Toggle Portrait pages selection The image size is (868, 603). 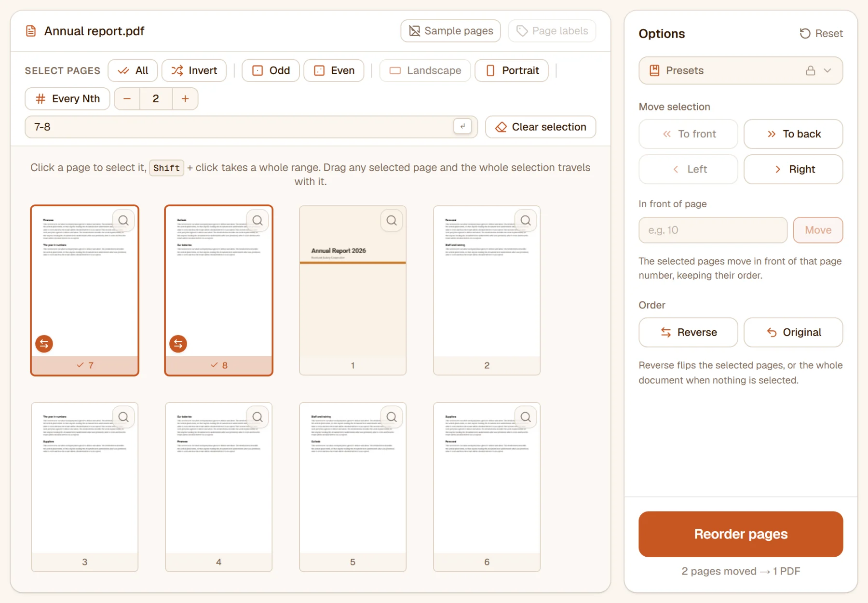tap(512, 70)
